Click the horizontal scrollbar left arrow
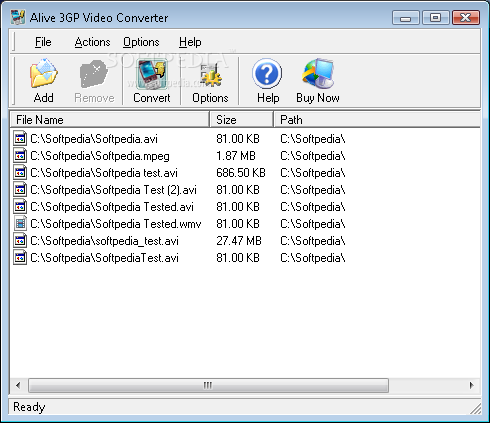Viewport: 490px width, 423px height. pos(18,385)
